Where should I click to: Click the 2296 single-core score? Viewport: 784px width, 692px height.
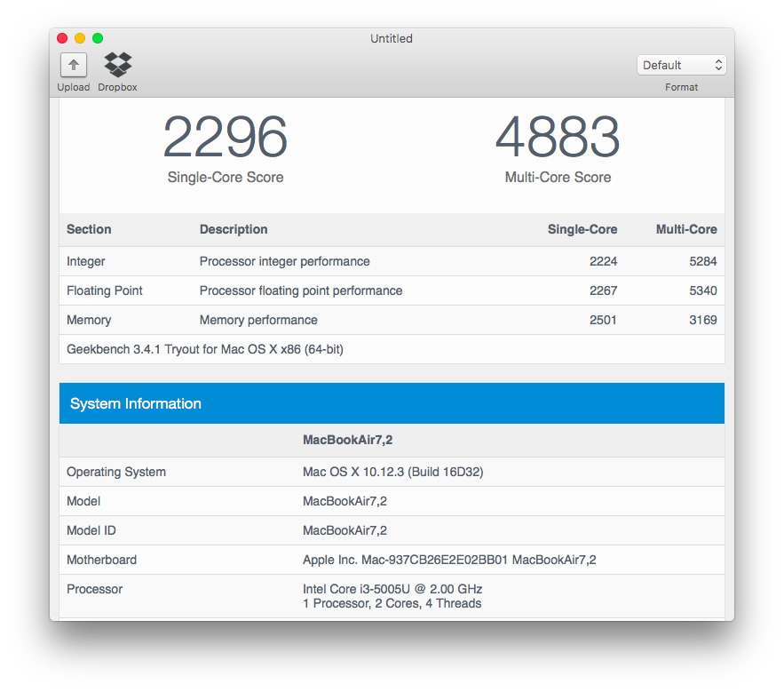pos(225,137)
